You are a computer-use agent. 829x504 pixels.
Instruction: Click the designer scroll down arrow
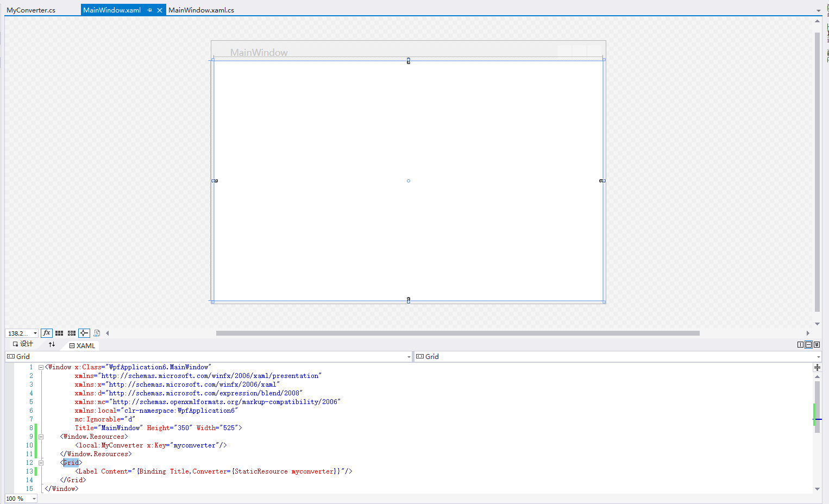817,324
